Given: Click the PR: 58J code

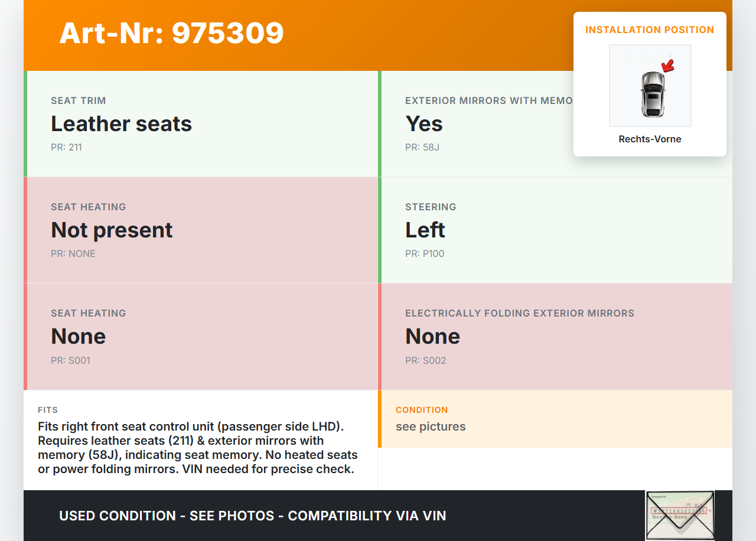Looking at the screenshot, I should click(422, 148).
